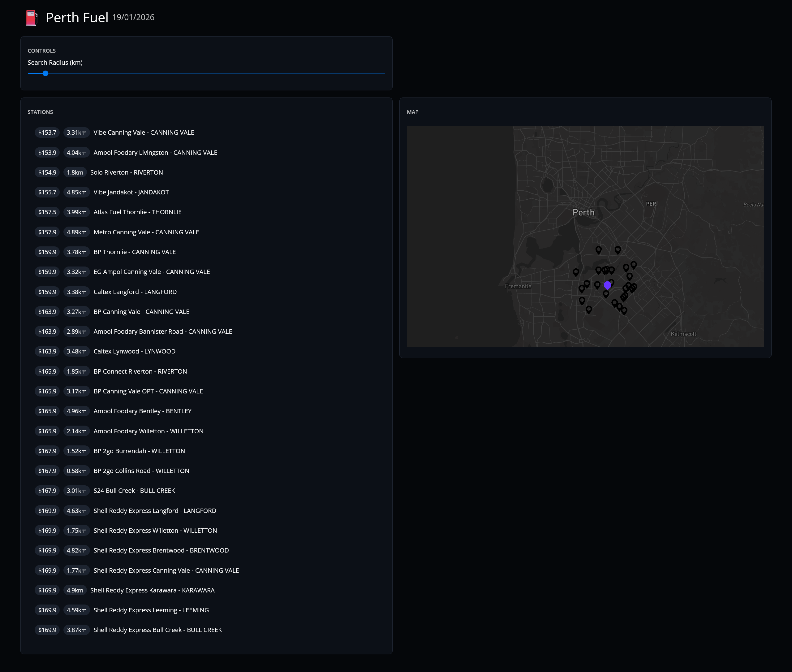Click the right of two northernmost station markers
Screen dimensions: 792x672
pos(618,249)
